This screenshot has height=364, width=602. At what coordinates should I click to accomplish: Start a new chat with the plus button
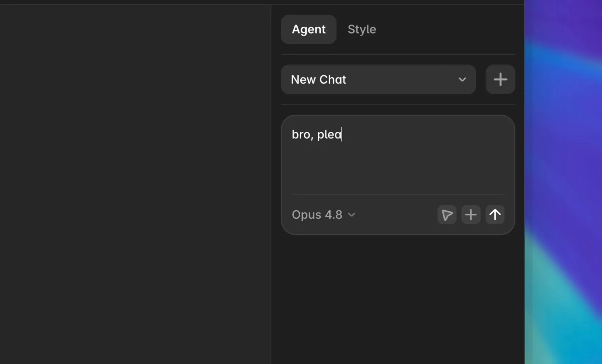click(x=500, y=80)
